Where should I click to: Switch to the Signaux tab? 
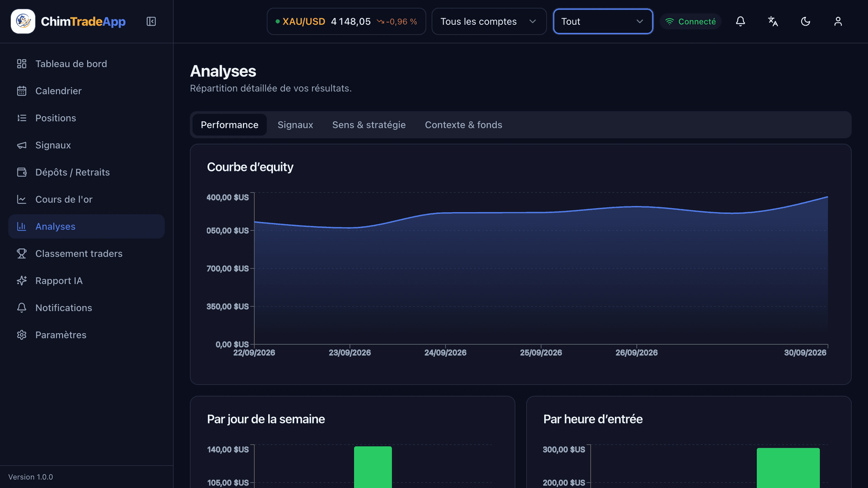click(x=295, y=125)
